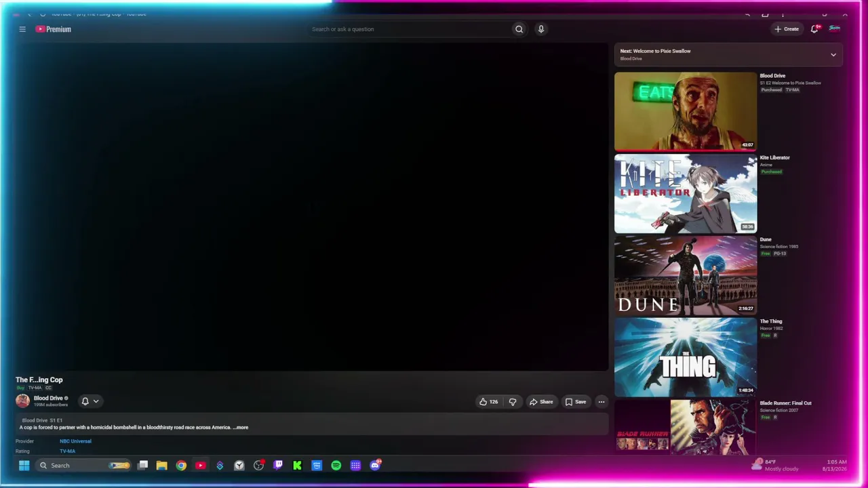Image resolution: width=868 pixels, height=488 pixels.
Task: Click 'Blade Runner: Final Cut' title
Action: pos(786,403)
